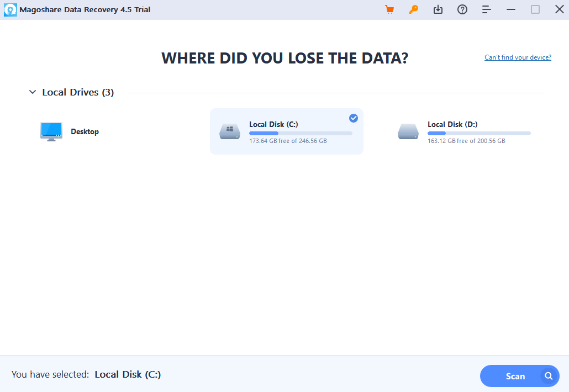This screenshot has height=392, width=569.
Task: Click the orange key activation icon
Action: (x=414, y=9)
